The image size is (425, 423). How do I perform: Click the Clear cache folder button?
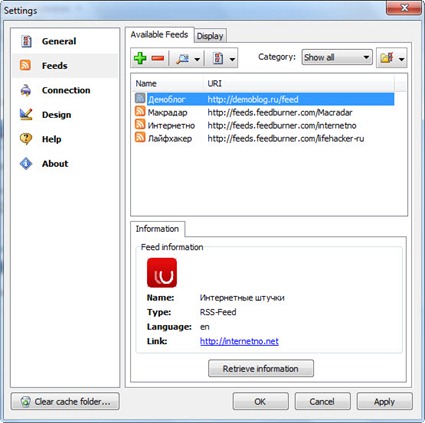(65, 401)
